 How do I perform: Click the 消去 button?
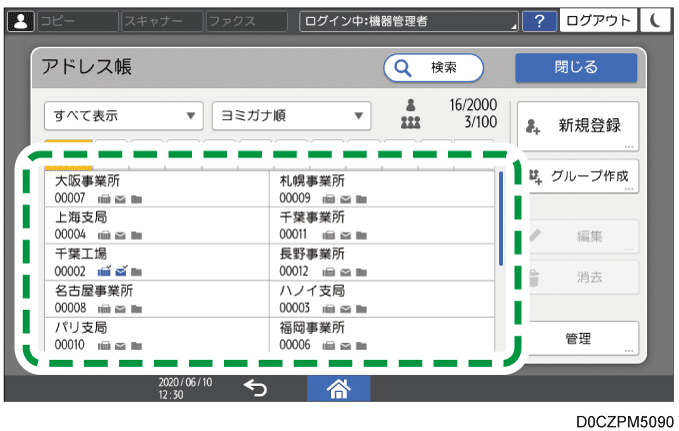(583, 277)
